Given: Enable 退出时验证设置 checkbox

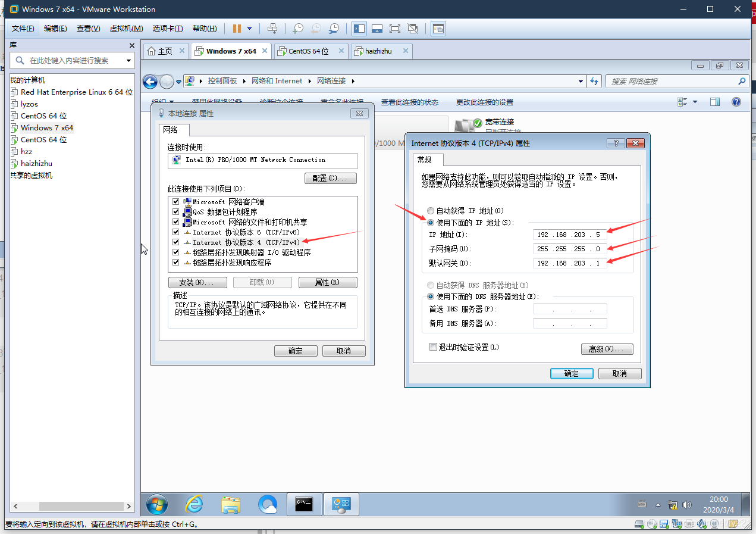Looking at the screenshot, I should [x=433, y=347].
